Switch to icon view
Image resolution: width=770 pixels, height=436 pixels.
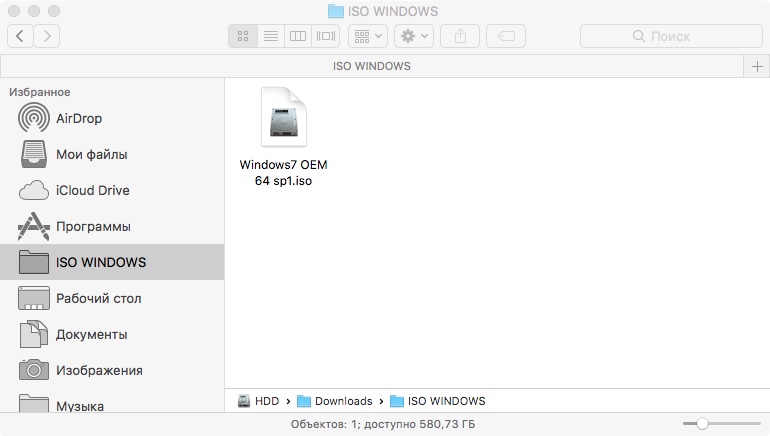(x=243, y=36)
